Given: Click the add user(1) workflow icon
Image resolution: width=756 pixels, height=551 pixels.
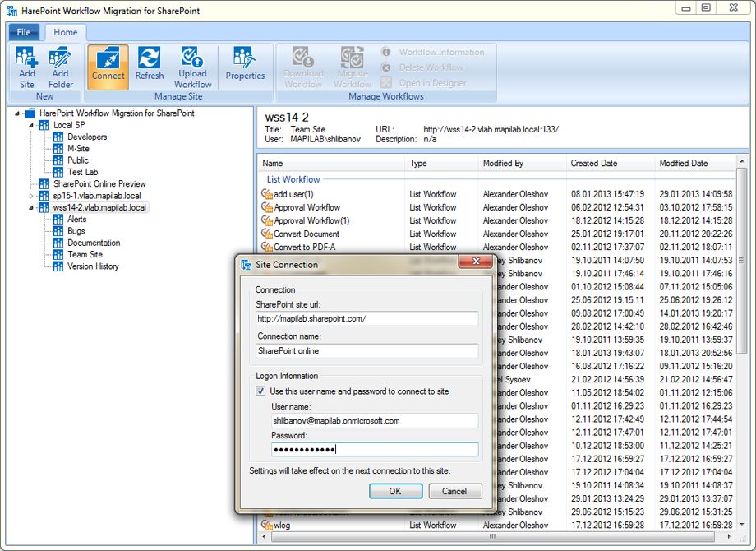Looking at the screenshot, I should [x=267, y=194].
